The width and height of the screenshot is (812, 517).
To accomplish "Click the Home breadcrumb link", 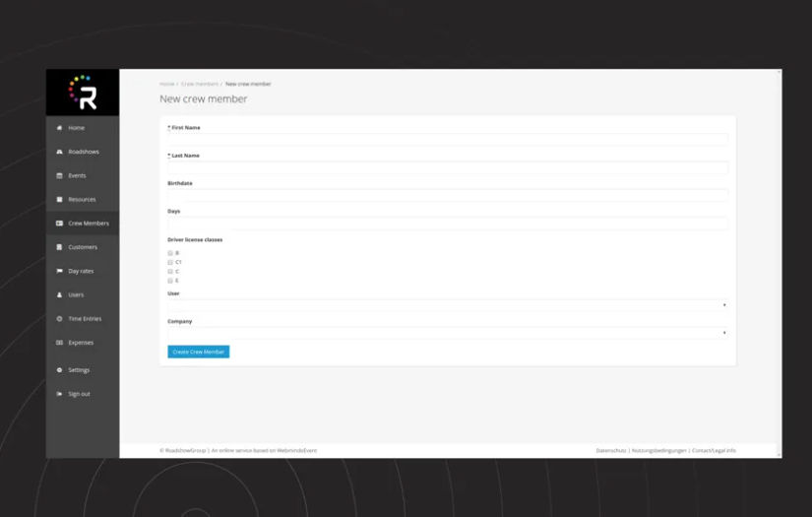I will click(x=166, y=84).
